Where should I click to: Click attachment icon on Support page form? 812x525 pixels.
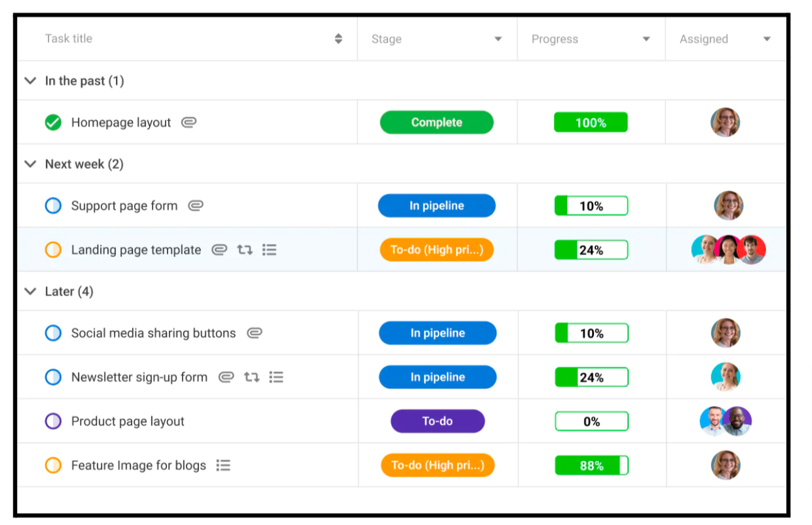point(196,206)
